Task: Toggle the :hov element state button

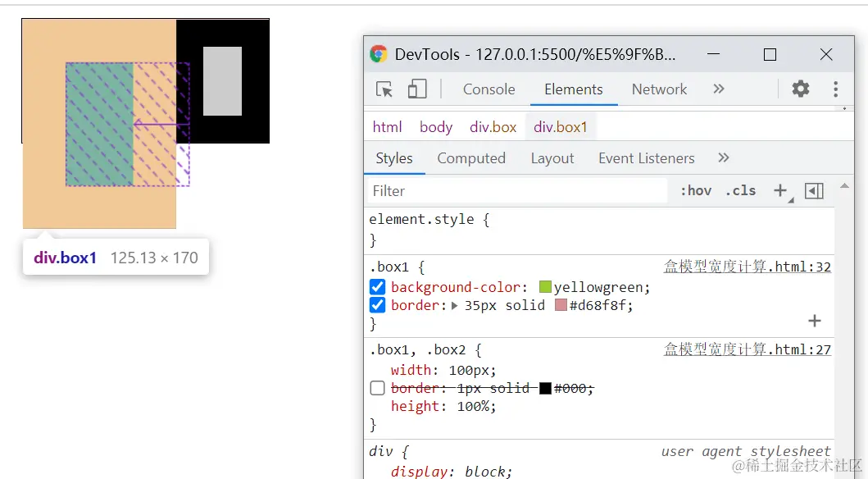Action: pos(696,190)
